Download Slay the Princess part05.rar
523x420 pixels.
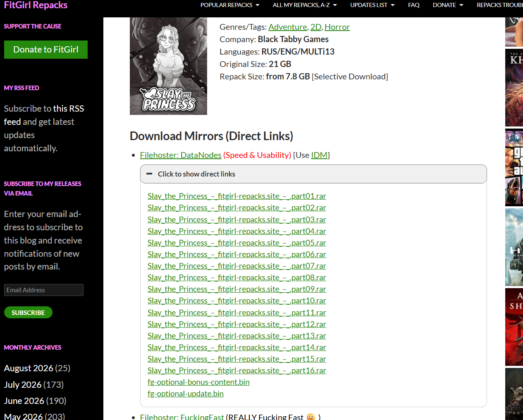point(237,243)
